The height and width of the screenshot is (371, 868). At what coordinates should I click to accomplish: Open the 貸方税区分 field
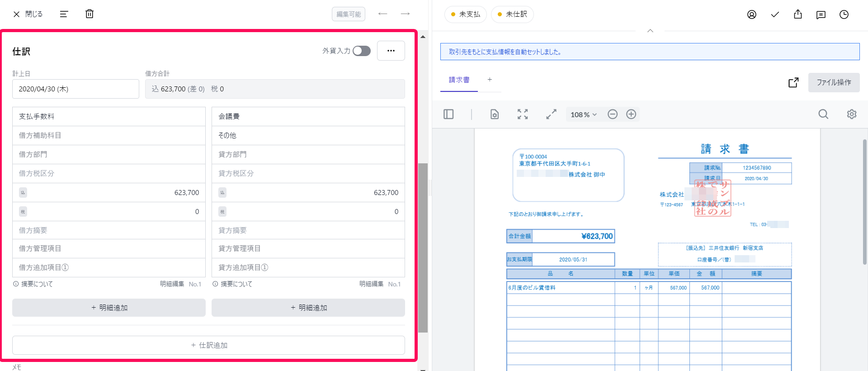308,173
